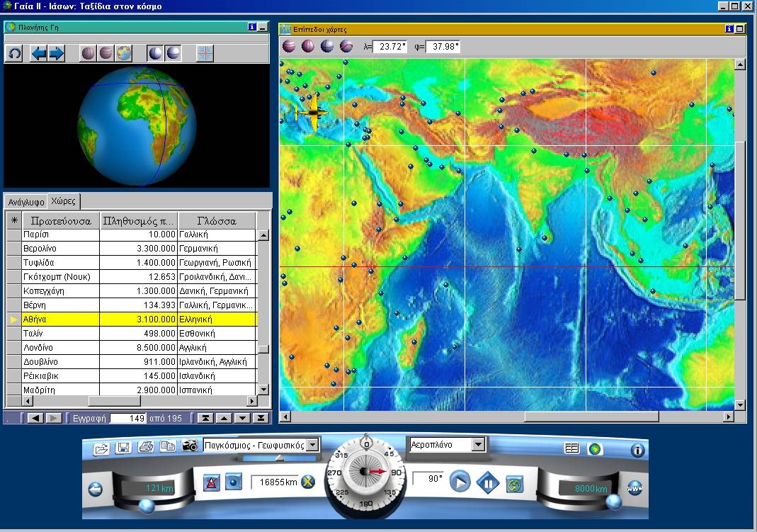Image resolution: width=757 pixels, height=532 pixels.
Task: Click the camera snapshot icon
Action: click(190, 446)
